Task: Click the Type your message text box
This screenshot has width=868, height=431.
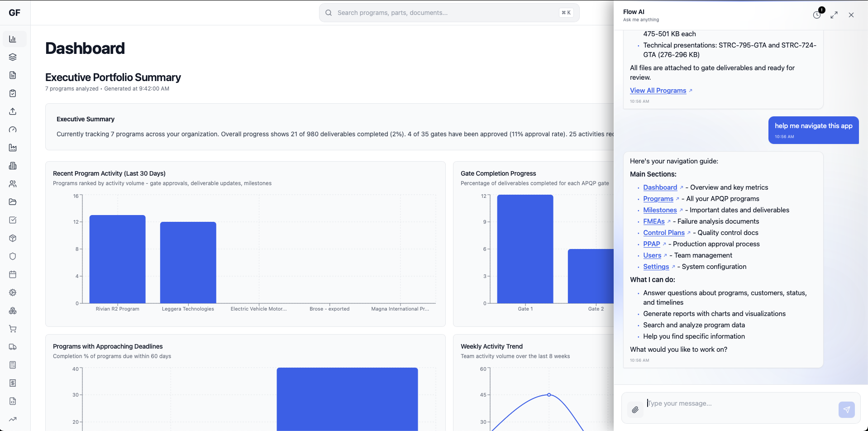Action: coord(740,403)
